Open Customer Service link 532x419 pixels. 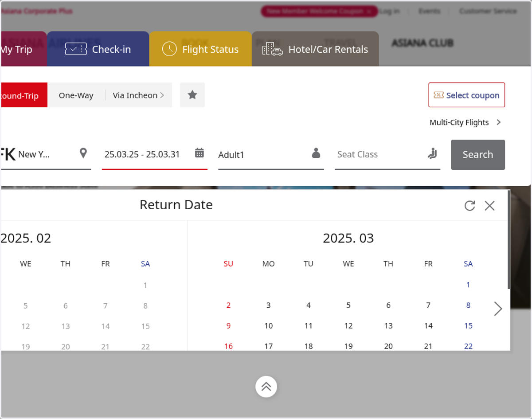(488, 11)
